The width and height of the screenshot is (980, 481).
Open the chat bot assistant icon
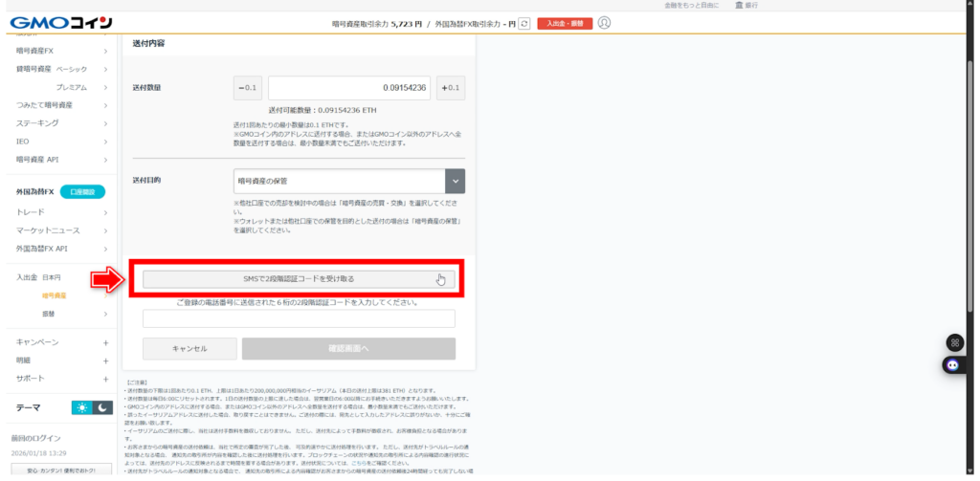(x=953, y=364)
